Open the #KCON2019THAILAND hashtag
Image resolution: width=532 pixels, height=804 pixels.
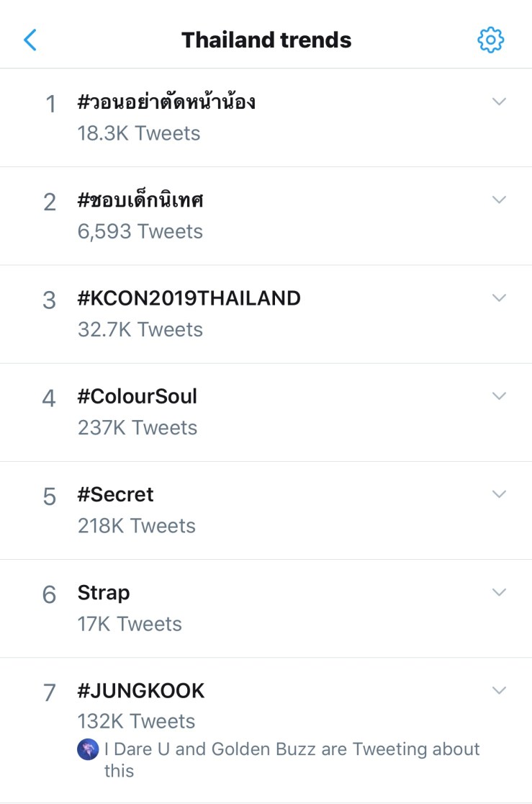[189, 298]
